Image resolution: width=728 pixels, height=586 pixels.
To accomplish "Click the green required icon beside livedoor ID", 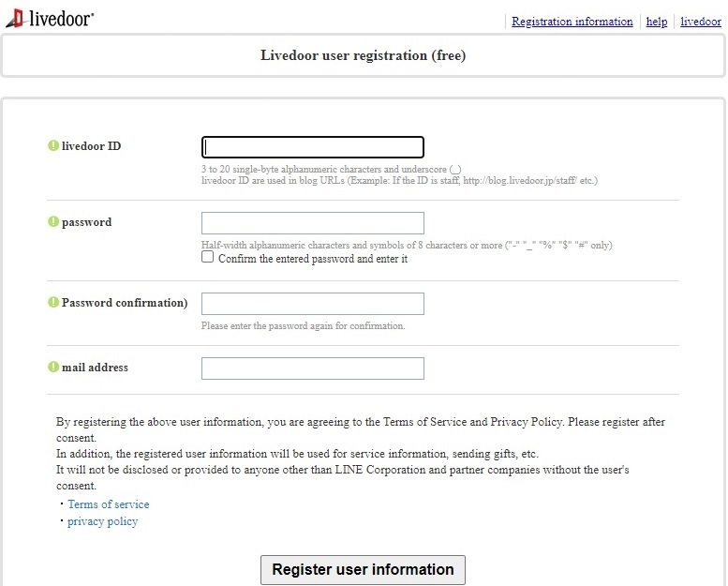I will (53, 145).
